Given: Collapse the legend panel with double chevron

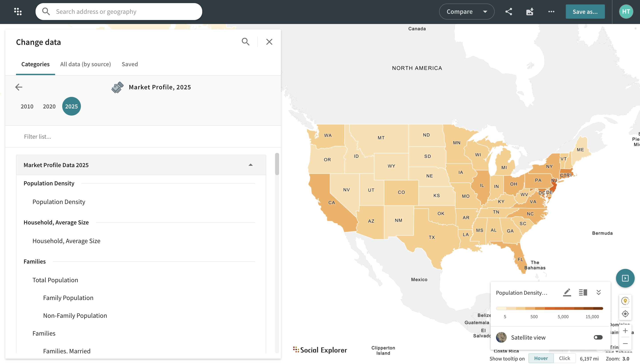Looking at the screenshot, I should click(x=598, y=292).
